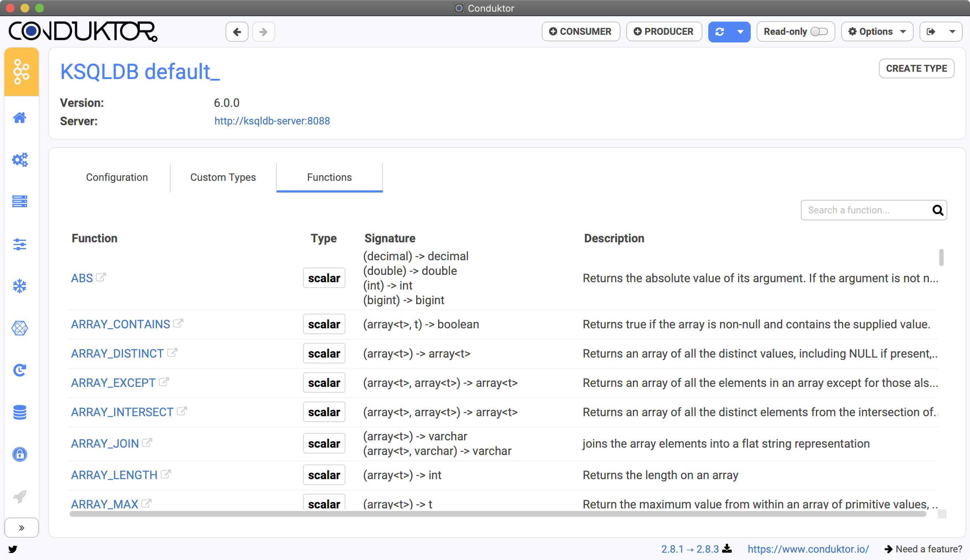Open the ARRAY_CONTAINS function link
This screenshot has width=970, height=560.
pyautogui.click(x=120, y=324)
